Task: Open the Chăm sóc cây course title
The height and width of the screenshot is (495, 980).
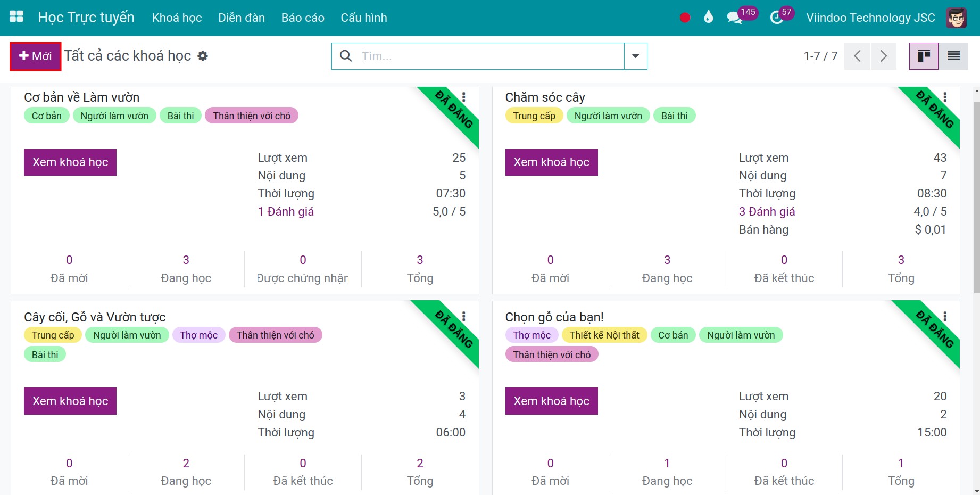Action: 545,97
